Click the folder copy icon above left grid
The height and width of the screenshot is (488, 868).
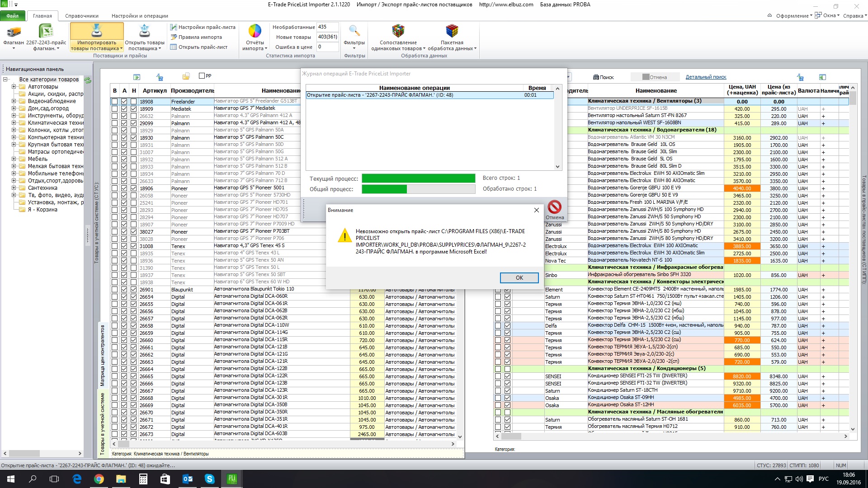click(186, 76)
